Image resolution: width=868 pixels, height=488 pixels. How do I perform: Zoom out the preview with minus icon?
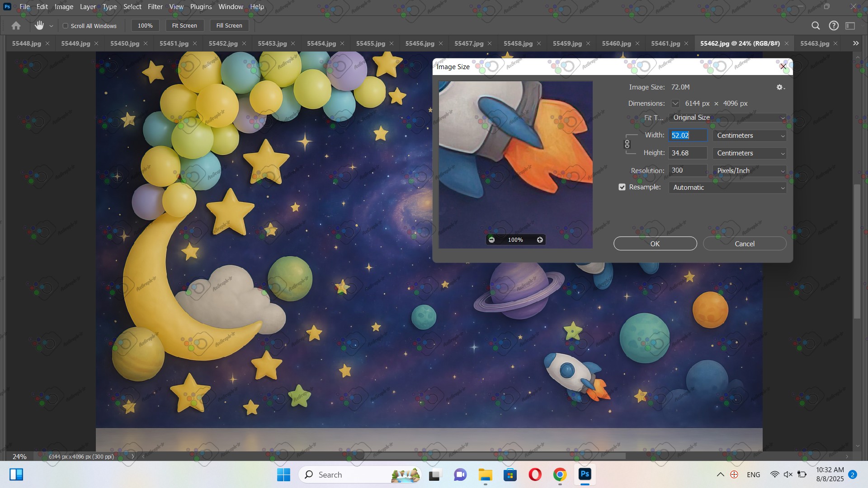pyautogui.click(x=491, y=240)
